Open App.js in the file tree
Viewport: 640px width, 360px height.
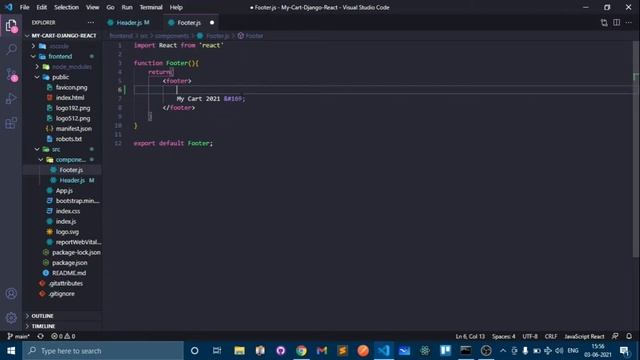[64, 190]
